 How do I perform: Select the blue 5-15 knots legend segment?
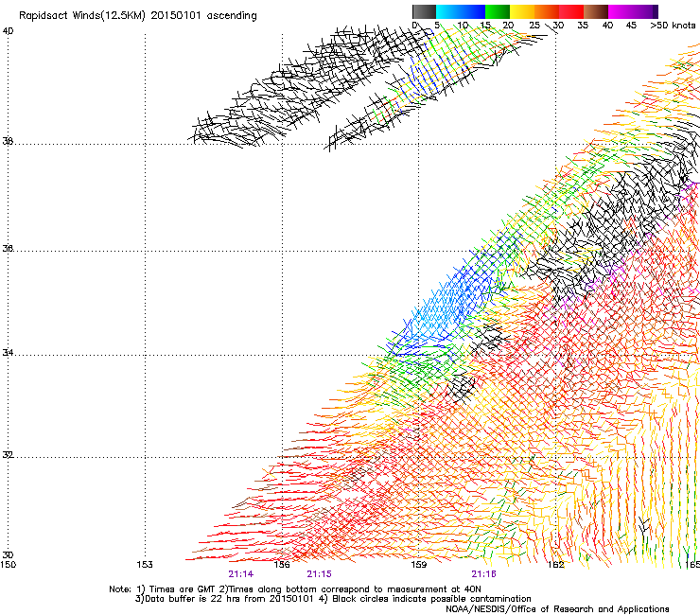pyautogui.click(x=461, y=11)
